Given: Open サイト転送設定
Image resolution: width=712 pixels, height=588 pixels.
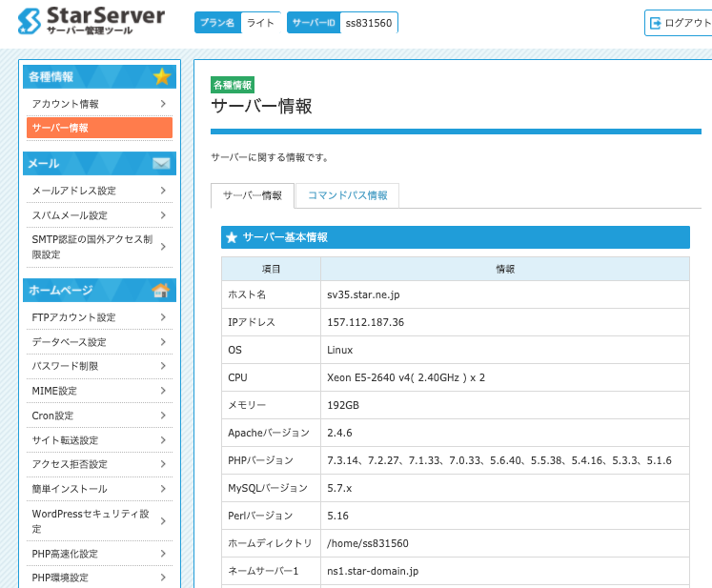Looking at the screenshot, I should click(99, 440).
